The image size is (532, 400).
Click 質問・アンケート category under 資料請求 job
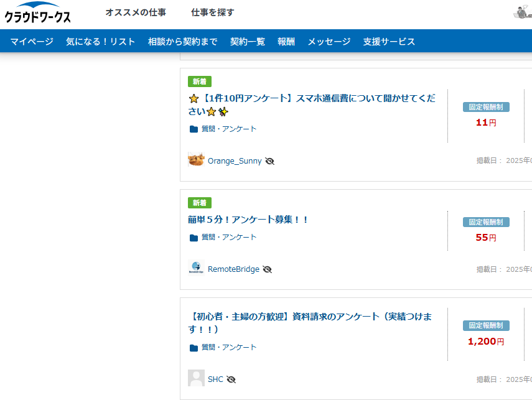(x=229, y=347)
